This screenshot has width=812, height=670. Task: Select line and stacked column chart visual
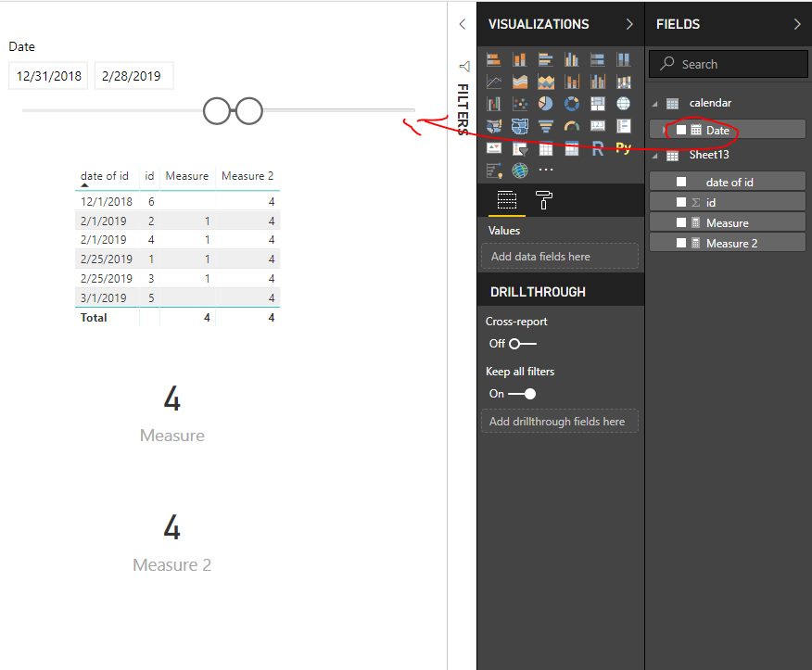pyautogui.click(x=572, y=82)
